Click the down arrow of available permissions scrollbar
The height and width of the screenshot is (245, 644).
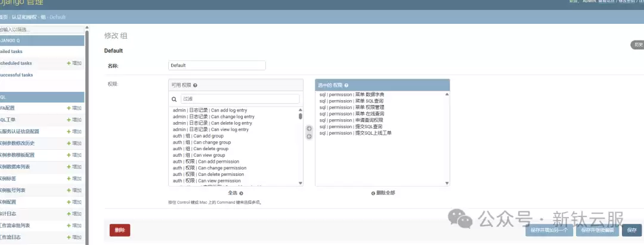click(300, 183)
